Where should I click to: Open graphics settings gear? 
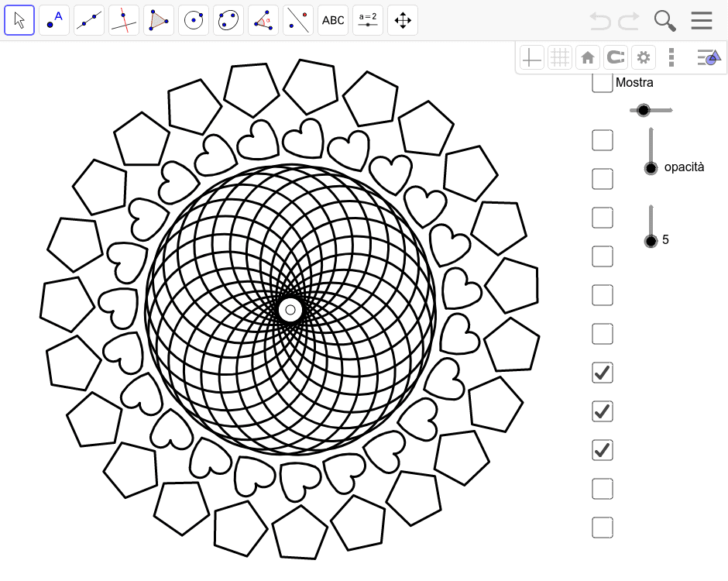(644, 58)
